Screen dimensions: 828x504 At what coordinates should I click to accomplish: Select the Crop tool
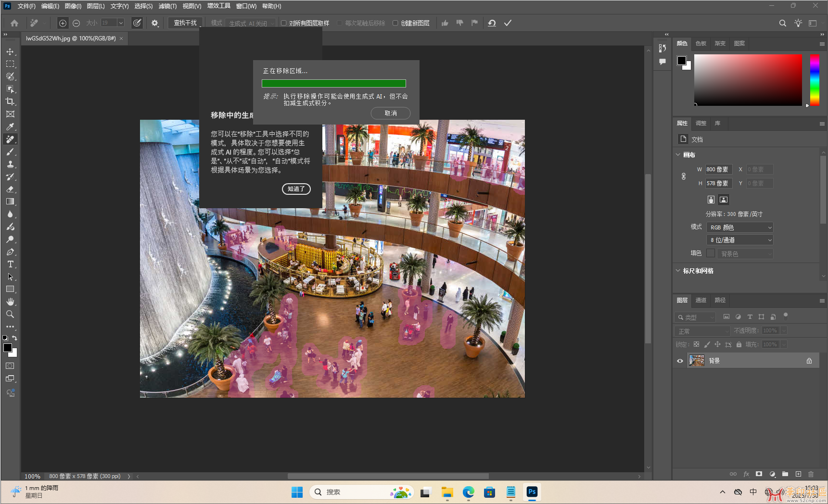[10, 101]
